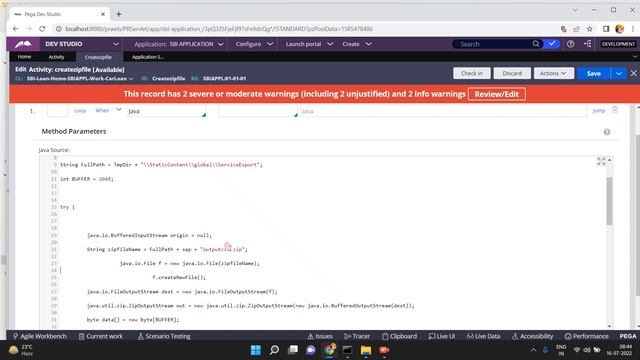Switch to the Activity tab
Viewport: 640px width, 360px height.
pyautogui.click(x=56, y=57)
